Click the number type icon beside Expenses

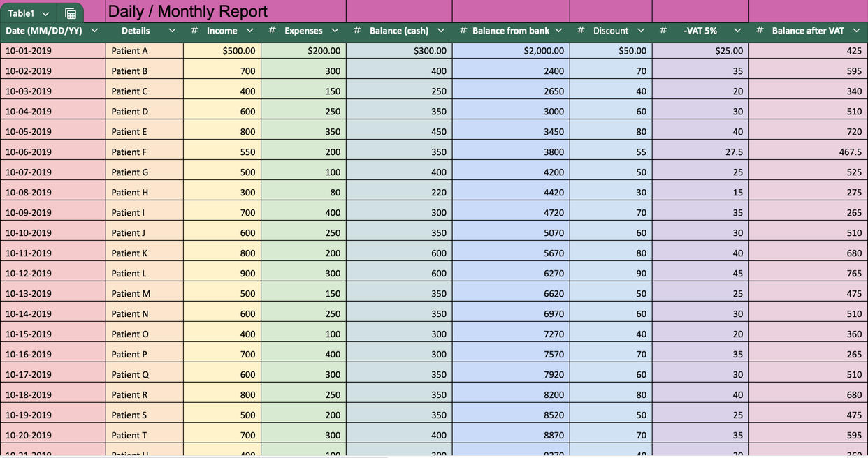point(272,31)
